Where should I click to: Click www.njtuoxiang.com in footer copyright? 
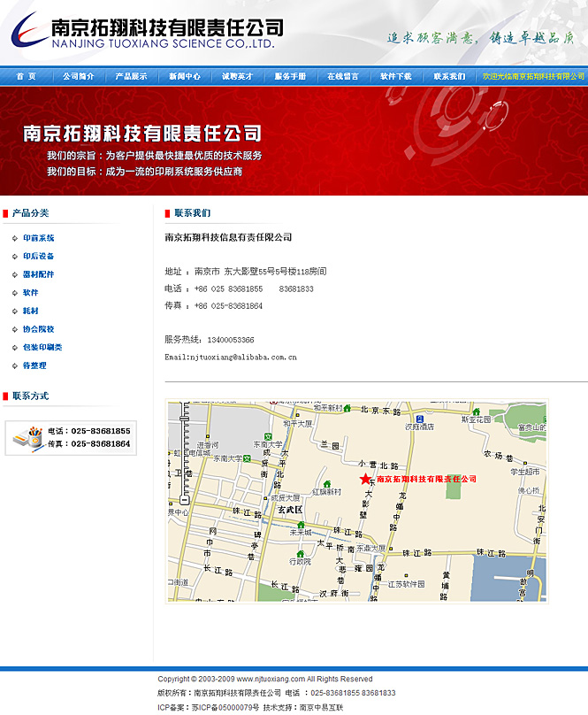[x=271, y=679]
